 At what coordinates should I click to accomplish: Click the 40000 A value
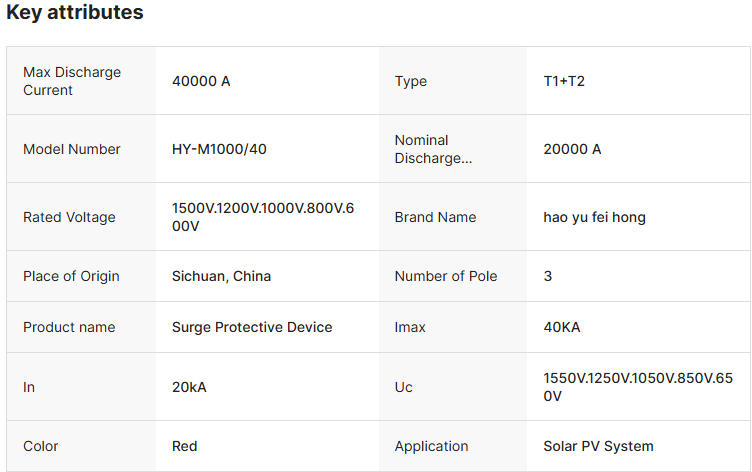(201, 81)
